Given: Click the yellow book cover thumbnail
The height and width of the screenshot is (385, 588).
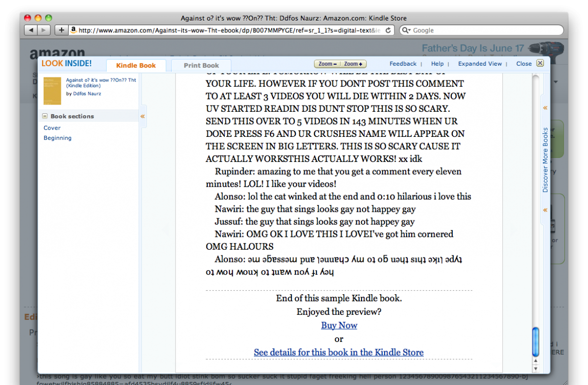Looking at the screenshot, I should point(52,90).
